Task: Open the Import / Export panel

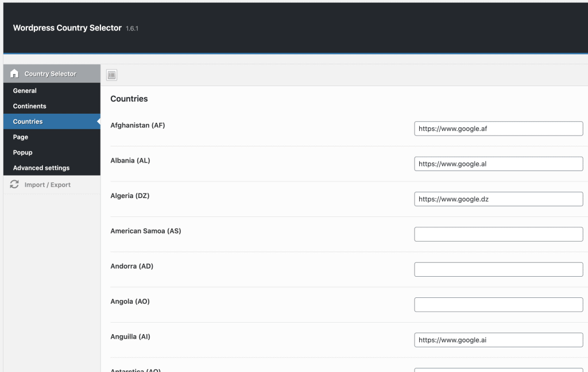Action: (47, 185)
